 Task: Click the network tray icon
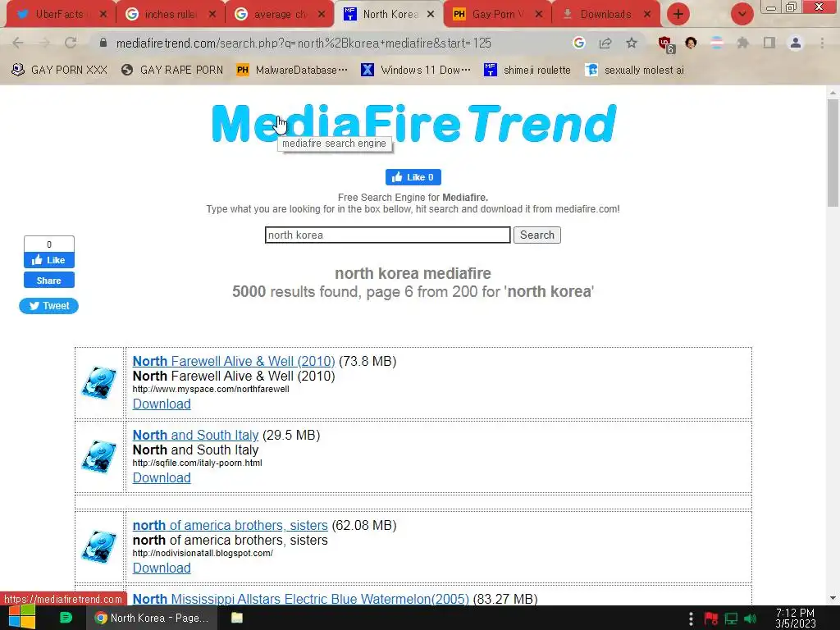coord(731,619)
